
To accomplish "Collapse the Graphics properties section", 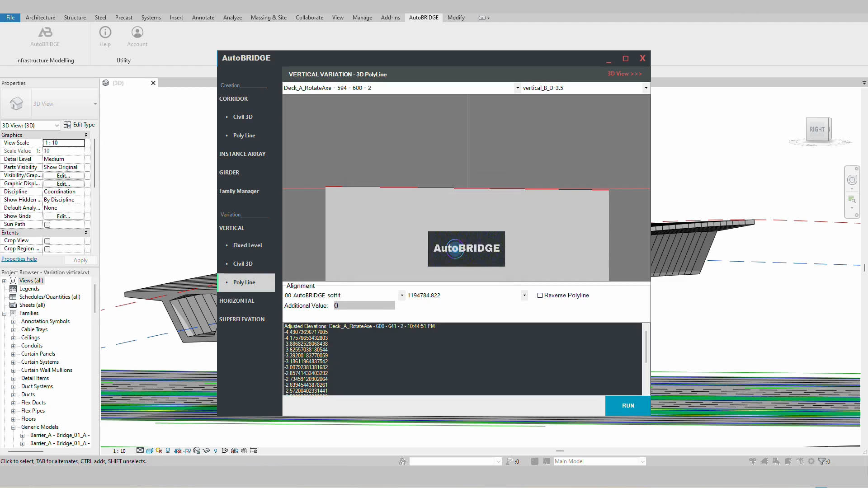I will [x=86, y=135].
